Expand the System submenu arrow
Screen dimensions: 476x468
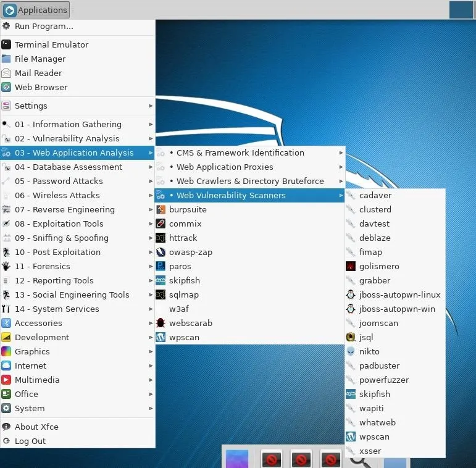[x=151, y=408]
